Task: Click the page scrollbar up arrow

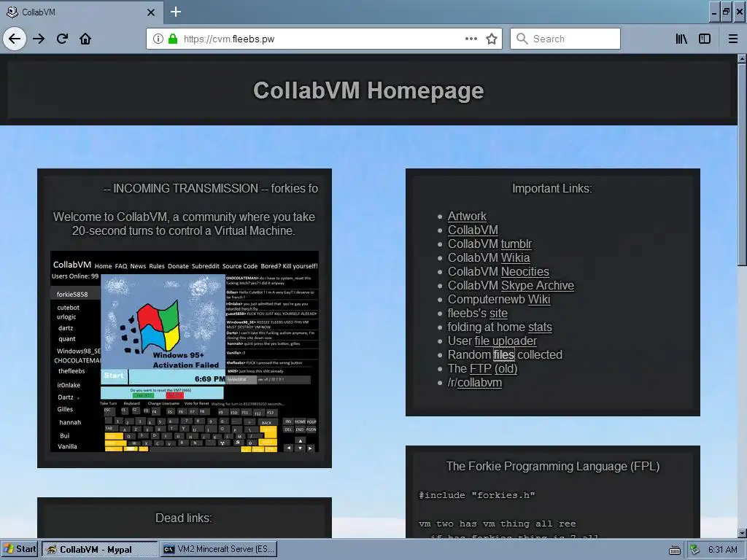Action: [x=742, y=58]
